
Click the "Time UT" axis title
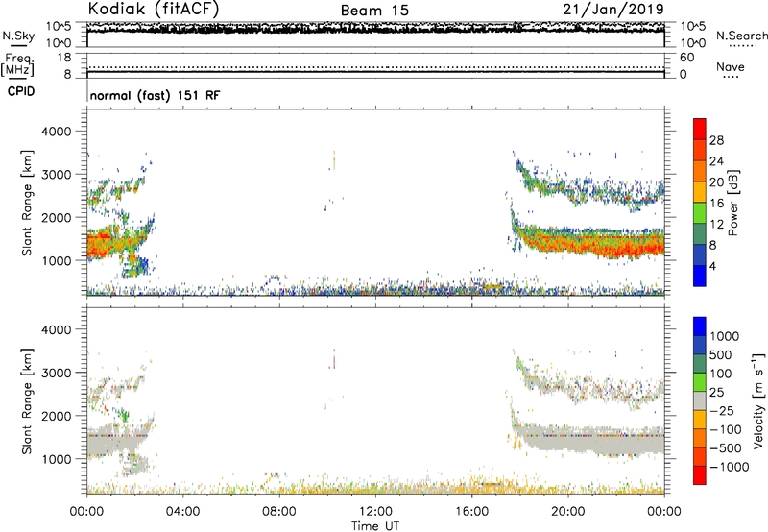pos(375,526)
